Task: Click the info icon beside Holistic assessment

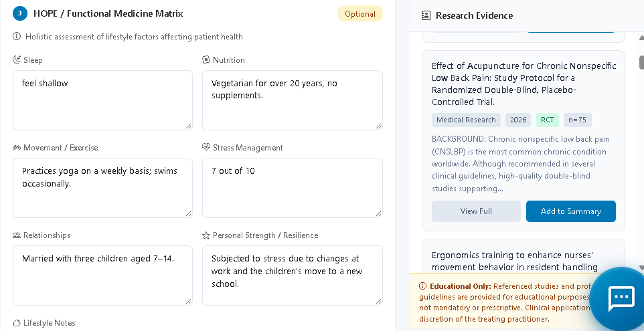Action: [17, 37]
